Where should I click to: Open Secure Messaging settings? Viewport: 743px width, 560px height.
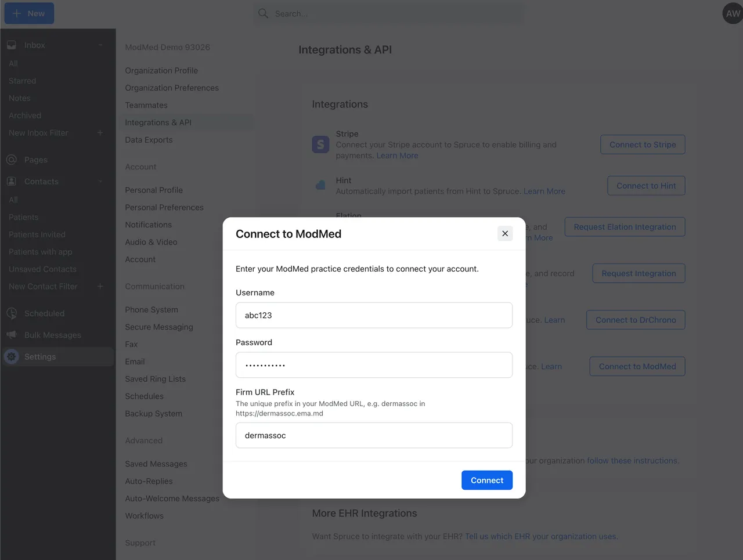pos(159,327)
